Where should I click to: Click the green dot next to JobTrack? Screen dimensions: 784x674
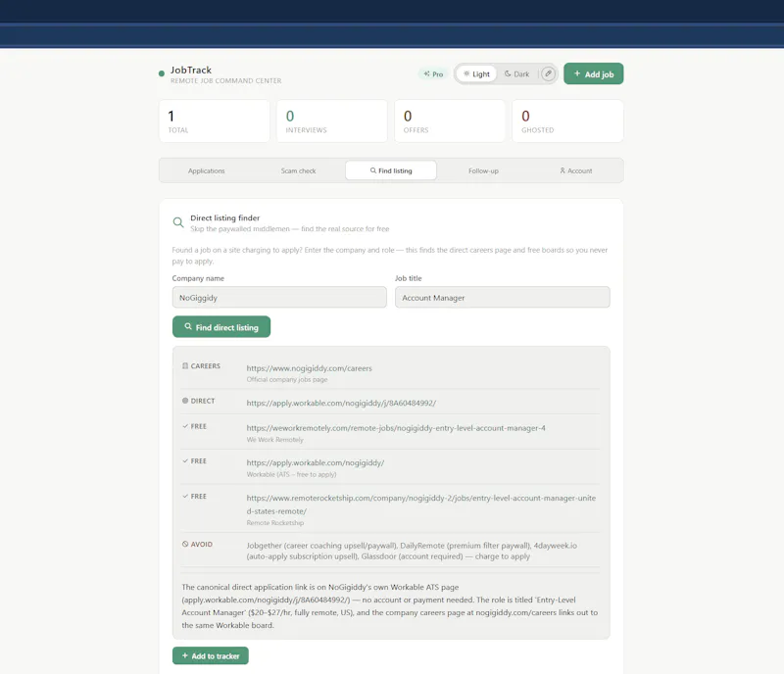[162, 73]
